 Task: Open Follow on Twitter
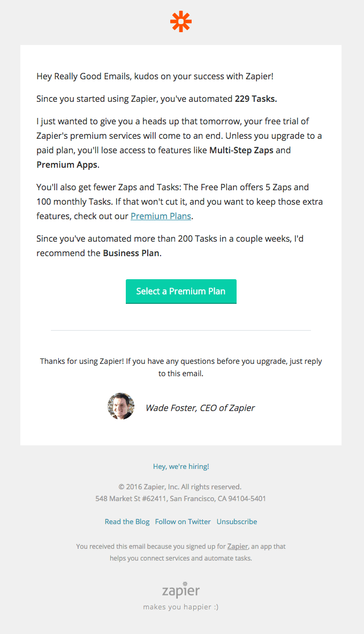point(183,521)
